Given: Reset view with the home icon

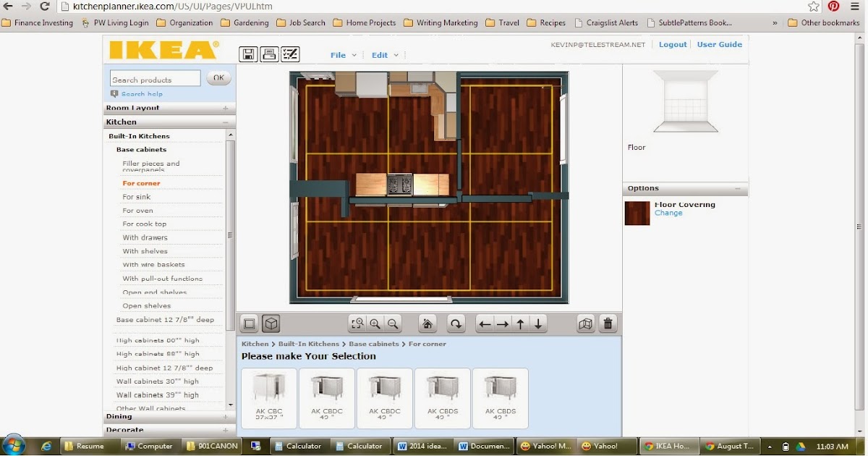Looking at the screenshot, I should click(x=427, y=324).
